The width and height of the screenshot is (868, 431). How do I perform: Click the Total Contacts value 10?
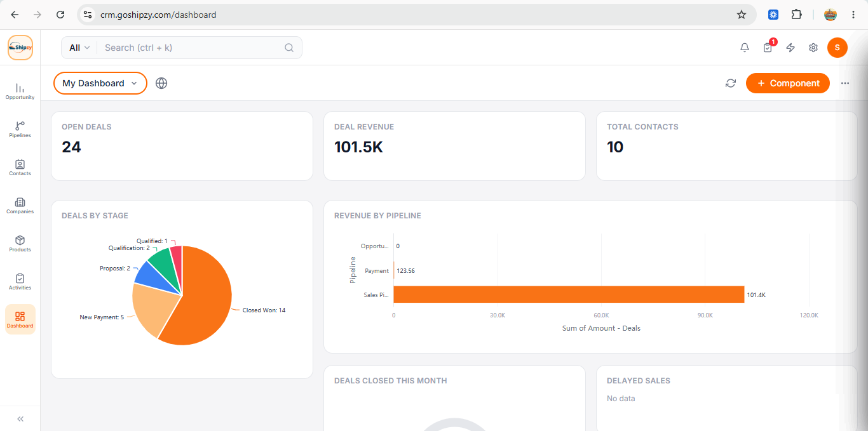[x=615, y=147]
